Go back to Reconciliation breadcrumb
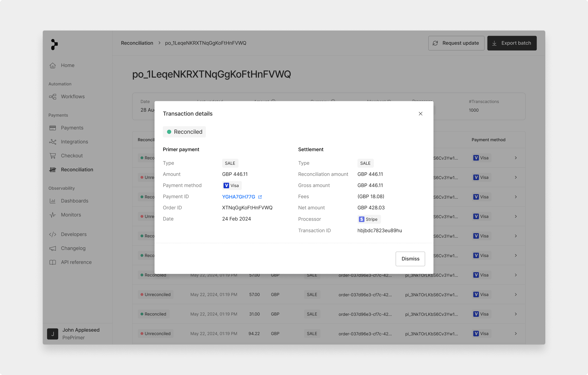588x375 pixels. click(x=137, y=43)
